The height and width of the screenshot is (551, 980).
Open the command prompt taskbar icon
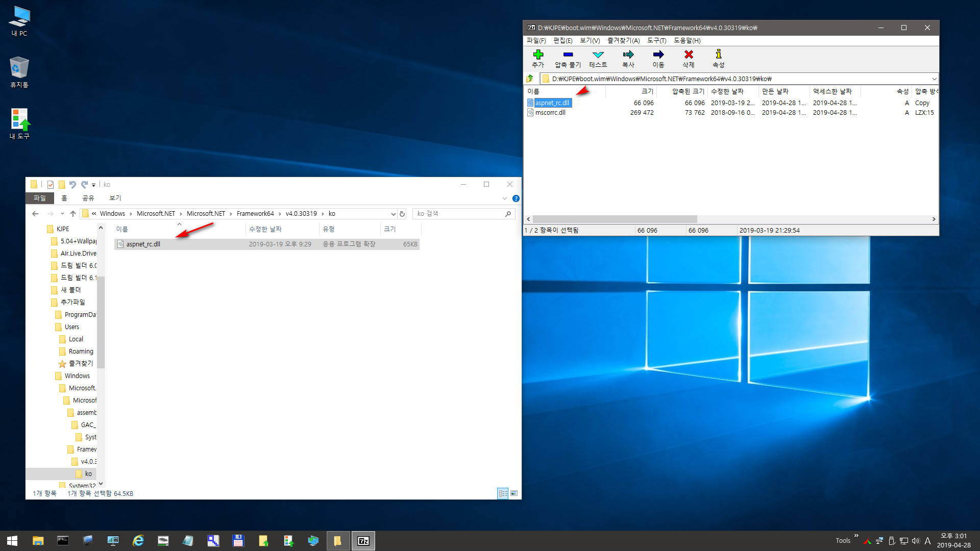click(63, 541)
